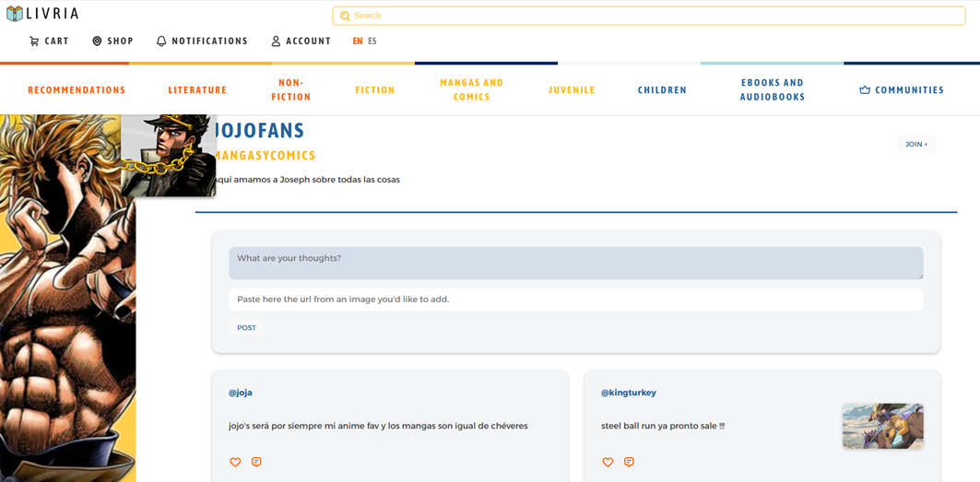Open comments on the @kingturkey post
Screen dimensions: 980x482
point(629,462)
